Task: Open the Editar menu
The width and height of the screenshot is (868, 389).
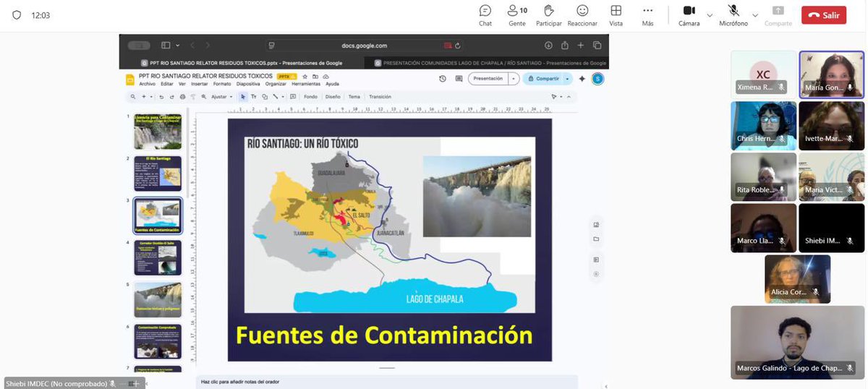Action: (166, 84)
